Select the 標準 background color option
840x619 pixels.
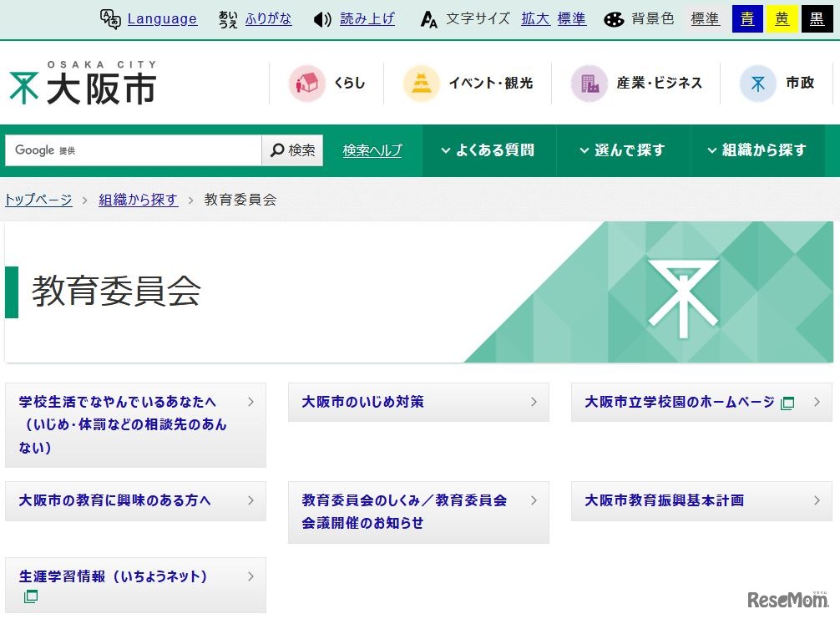click(705, 18)
